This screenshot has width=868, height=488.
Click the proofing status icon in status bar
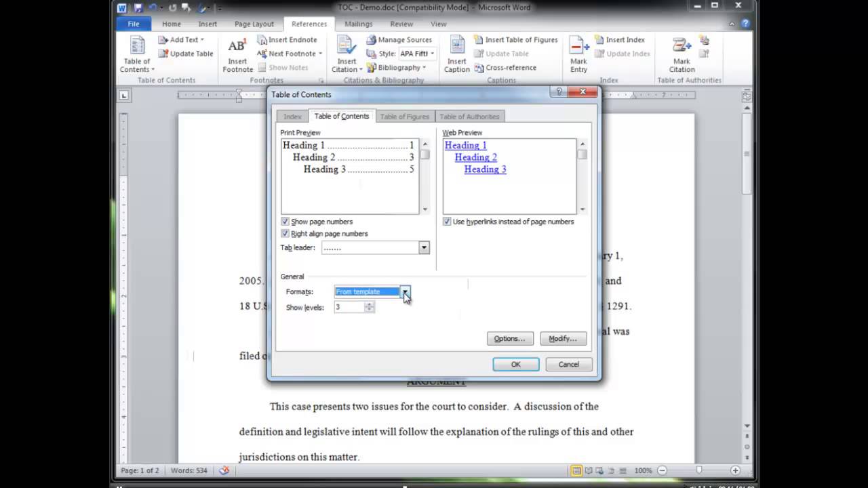pyautogui.click(x=224, y=470)
